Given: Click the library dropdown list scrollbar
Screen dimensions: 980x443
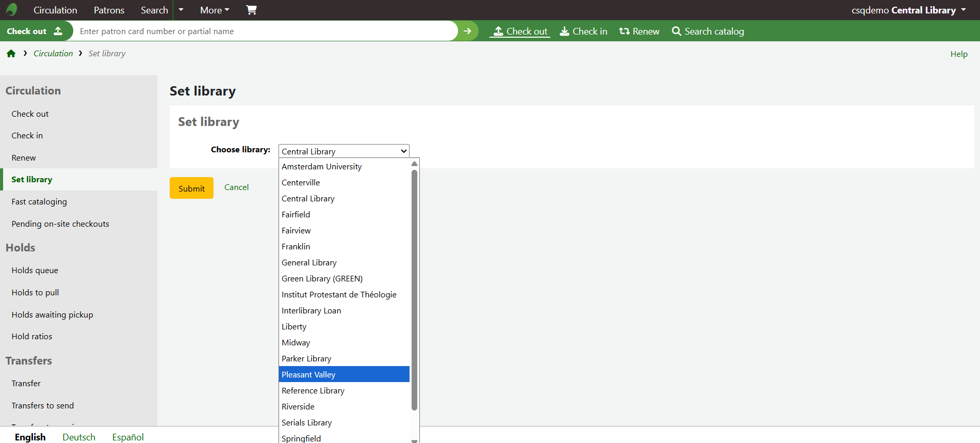Looking at the screenshot, I should (x=414, y=289).
